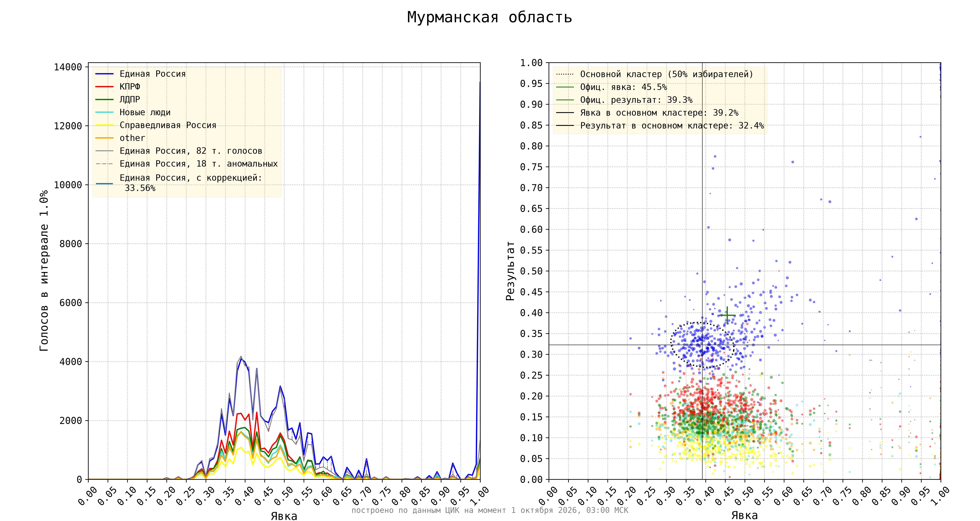Click 'Офиц. результат: 39.3%' legend entry
This screenshot has height=521, width=980.
tap(636, 100)
